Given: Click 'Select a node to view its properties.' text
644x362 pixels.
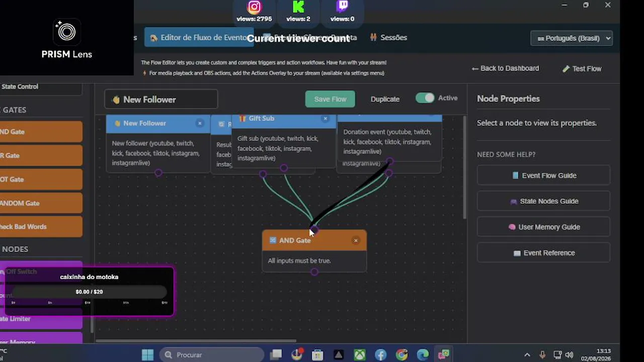Looking at the screenshot, I should coord(537,123).
